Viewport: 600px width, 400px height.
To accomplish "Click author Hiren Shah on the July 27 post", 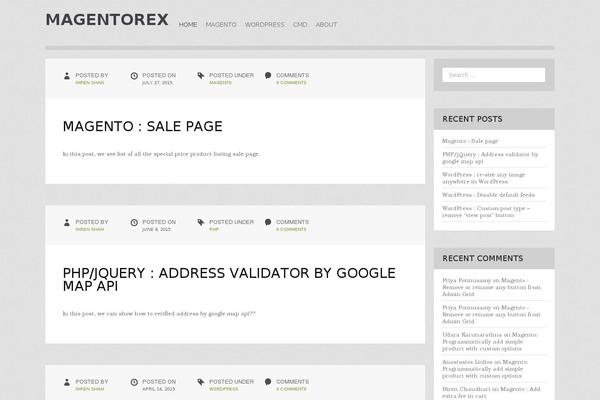I will (x=90, y=83).
